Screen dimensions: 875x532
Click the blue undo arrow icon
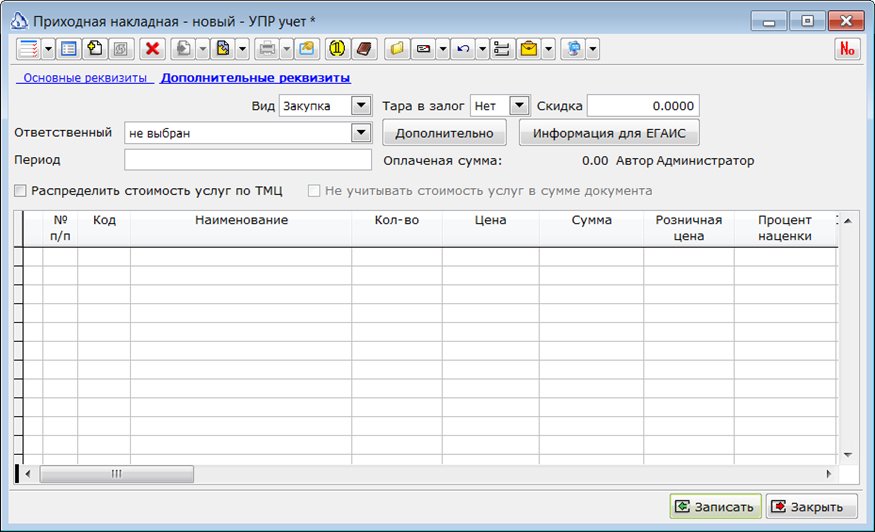point(463,49)
